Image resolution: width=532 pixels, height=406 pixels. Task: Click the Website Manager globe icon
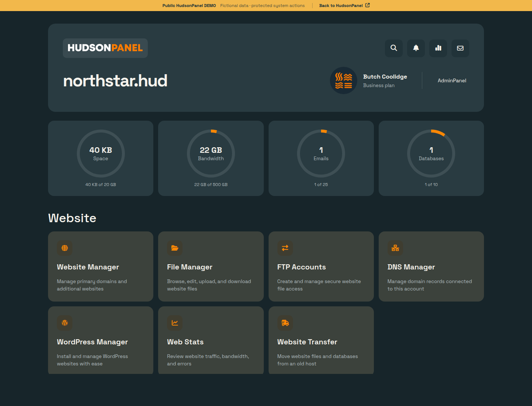pos(65,248)
